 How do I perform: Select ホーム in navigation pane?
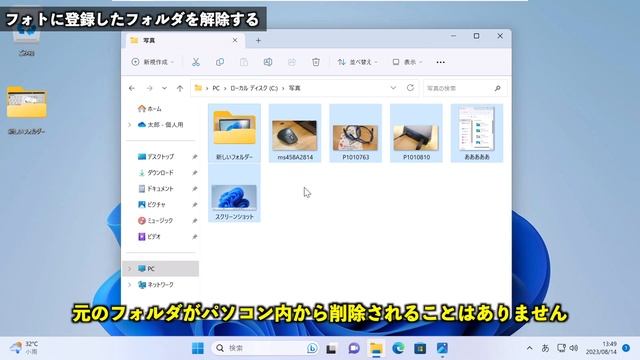150,109
